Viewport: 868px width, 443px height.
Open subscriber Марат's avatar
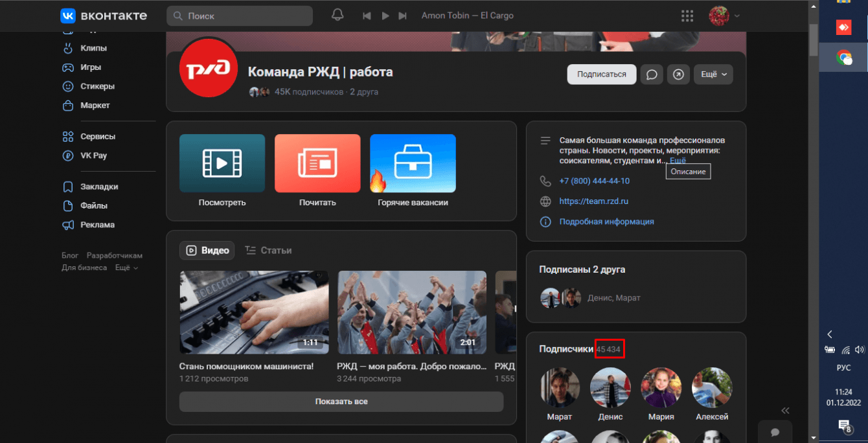pos(560,387)
